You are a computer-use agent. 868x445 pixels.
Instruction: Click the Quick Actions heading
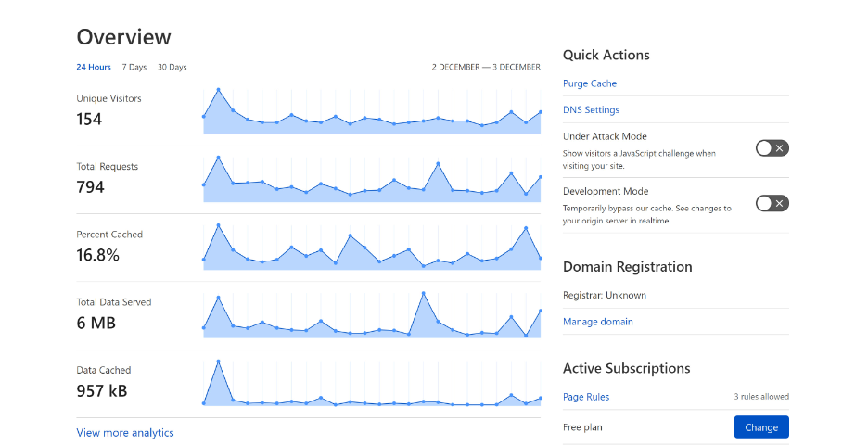pyautogui.click(x=606, y=55)
